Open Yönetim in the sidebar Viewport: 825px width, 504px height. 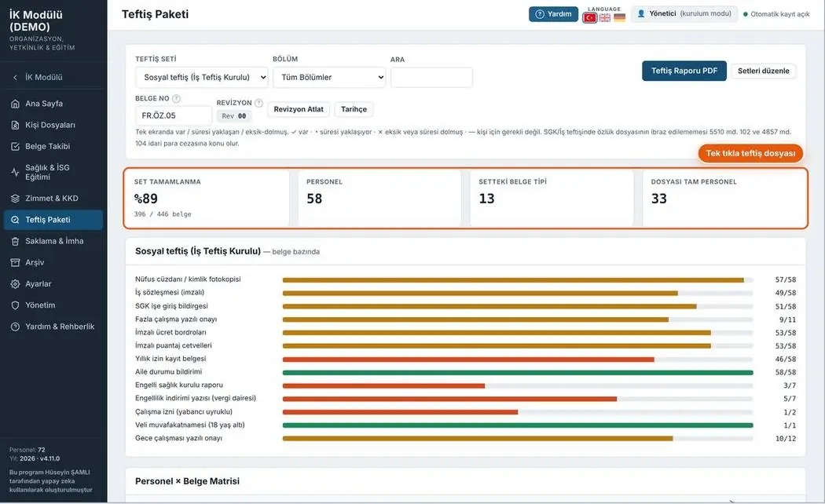pos(53,305)
